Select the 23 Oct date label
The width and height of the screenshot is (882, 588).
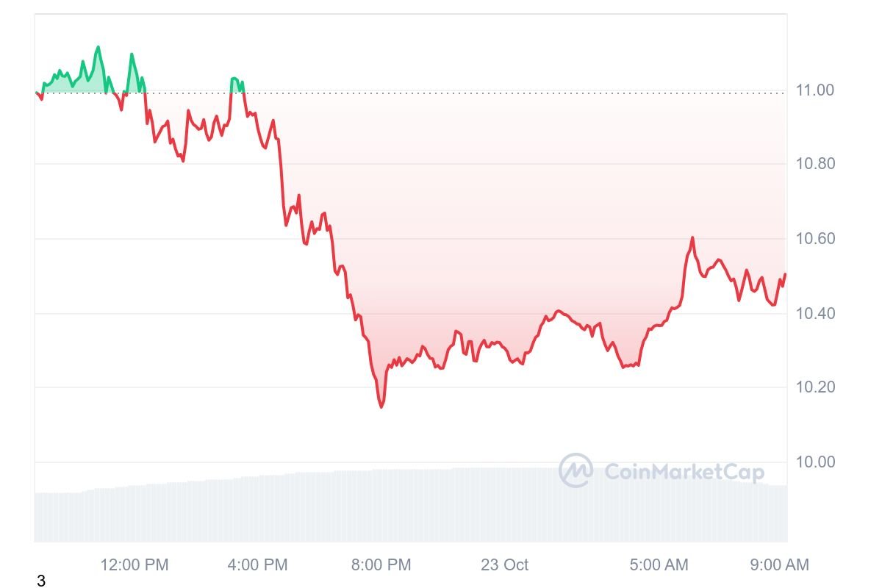coord(505,565)
